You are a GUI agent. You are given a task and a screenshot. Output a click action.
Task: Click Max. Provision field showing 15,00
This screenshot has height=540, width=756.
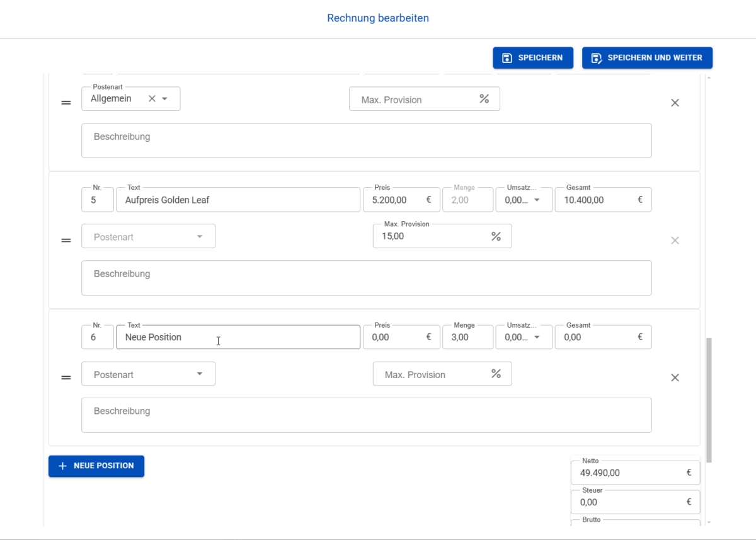432,236
